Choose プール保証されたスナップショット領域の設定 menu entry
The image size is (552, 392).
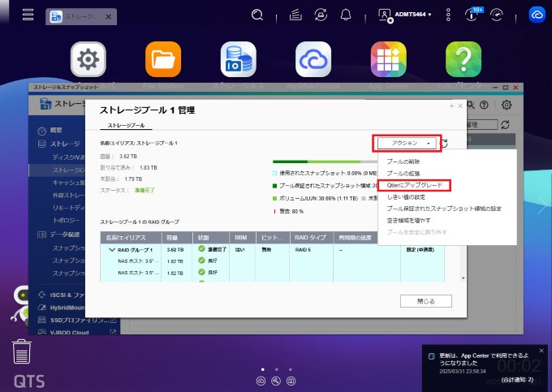(x=444, y=209)
